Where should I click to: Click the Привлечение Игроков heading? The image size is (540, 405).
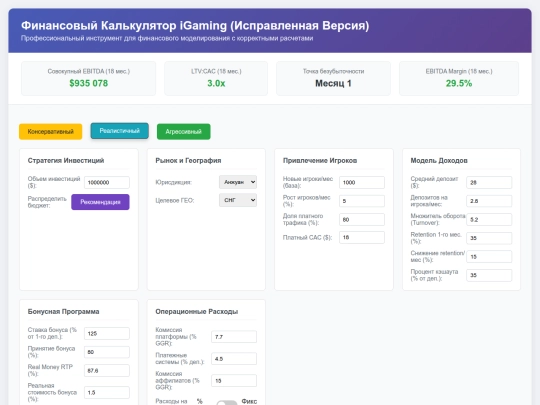click(320, 160)
